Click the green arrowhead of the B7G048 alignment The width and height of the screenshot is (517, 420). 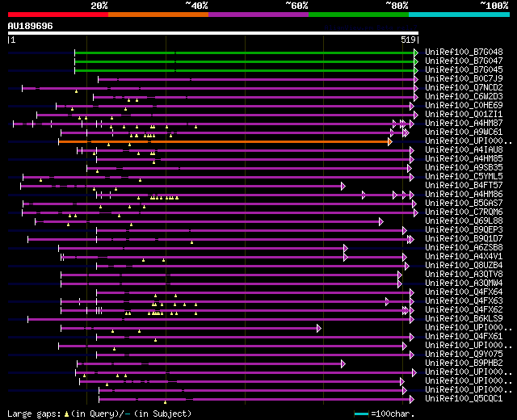[416, 52]
